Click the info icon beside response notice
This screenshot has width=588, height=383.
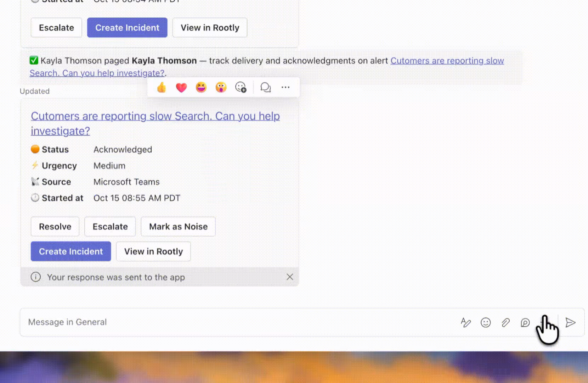(36, 277)
